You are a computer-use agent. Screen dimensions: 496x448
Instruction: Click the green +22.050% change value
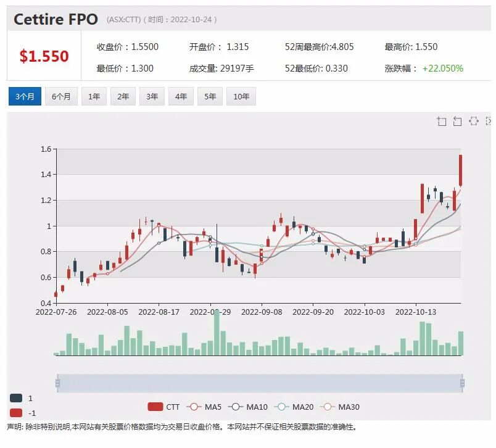pyautogui.click(x=443, y=68)
